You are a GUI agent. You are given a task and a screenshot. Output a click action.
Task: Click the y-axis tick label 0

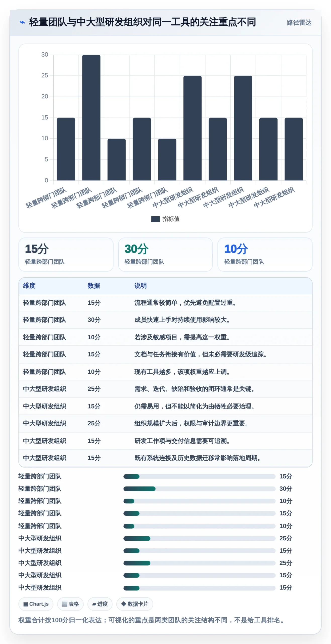click(46, 180)
